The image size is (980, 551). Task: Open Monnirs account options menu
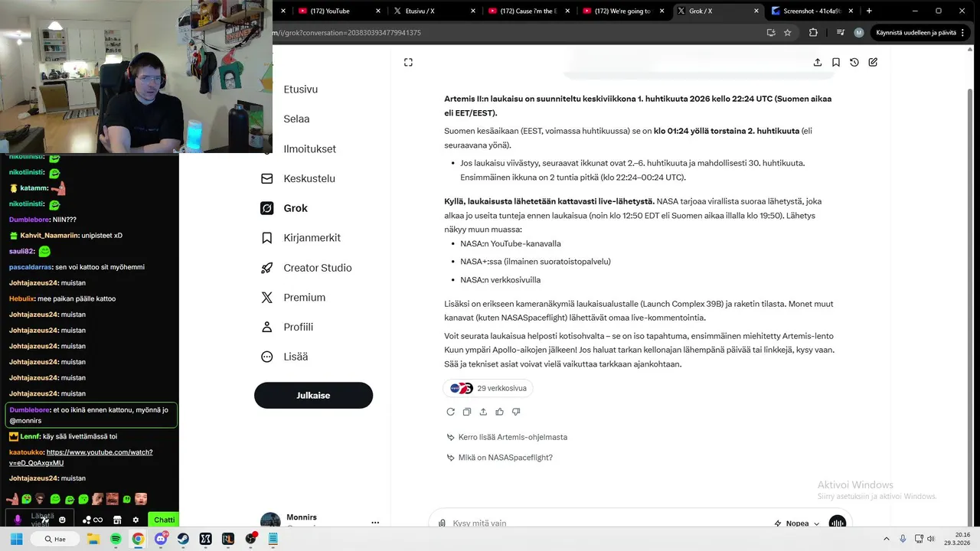click(375, 523)
